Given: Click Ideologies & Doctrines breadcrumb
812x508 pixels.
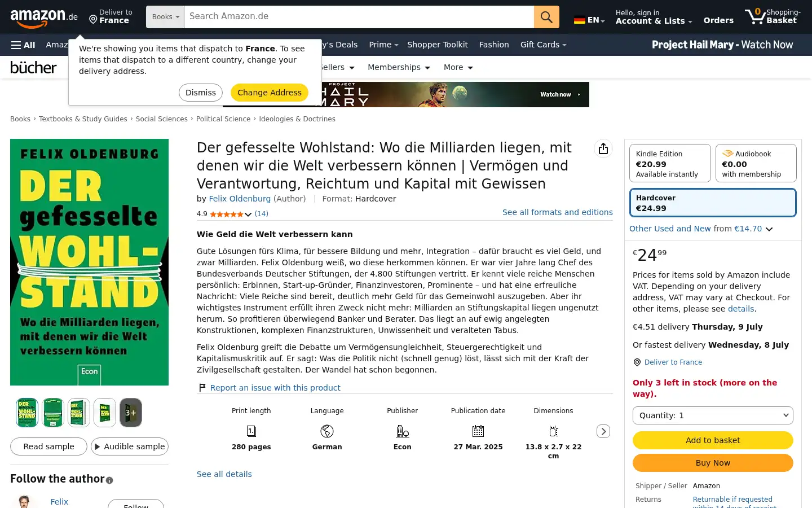Looking at the screenshot, I should point(297,119).
